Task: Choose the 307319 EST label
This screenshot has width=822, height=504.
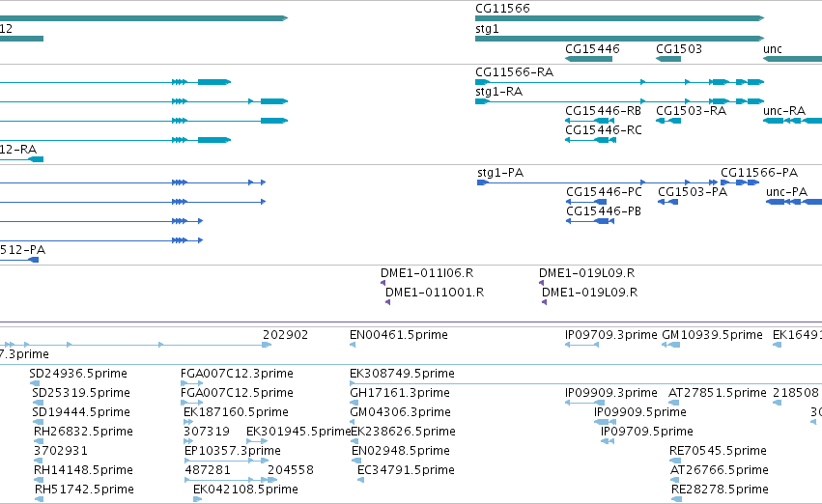Action: pyautogui.click(x=207, y=433)
